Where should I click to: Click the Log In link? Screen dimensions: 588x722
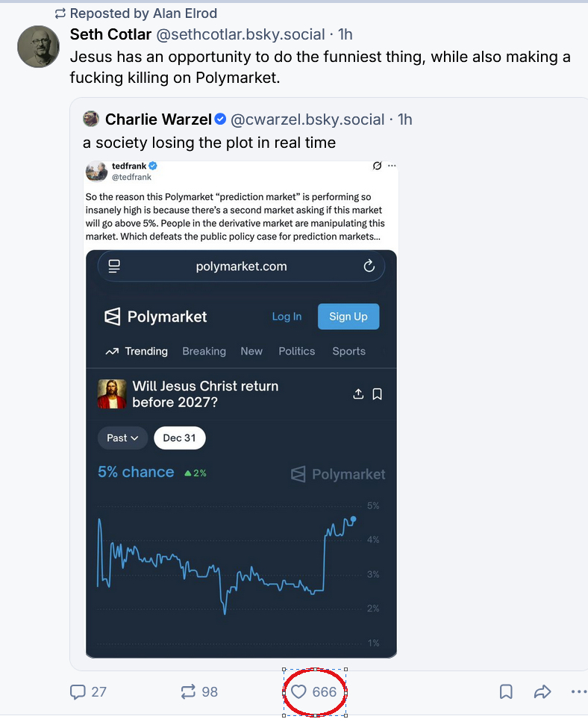pyautogui.click(x=287, y=317)
